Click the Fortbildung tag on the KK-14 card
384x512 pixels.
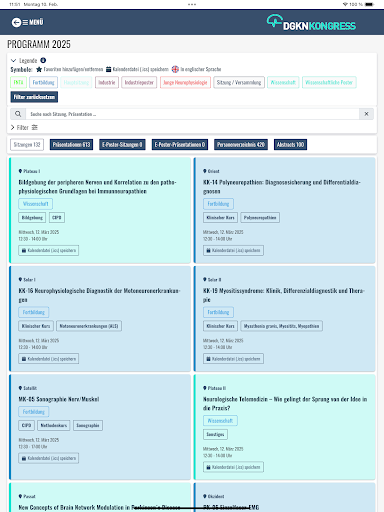(x=218, y=204)
